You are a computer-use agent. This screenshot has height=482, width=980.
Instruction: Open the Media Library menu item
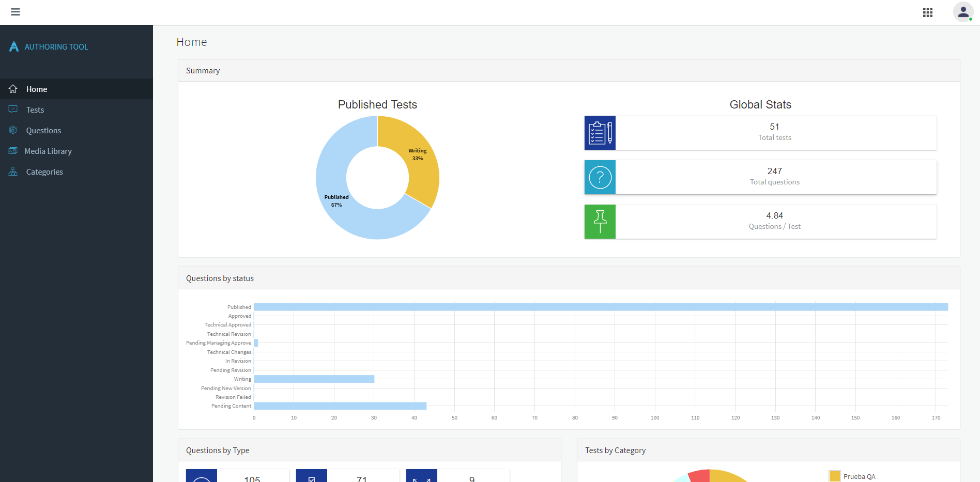(x=76, y=151)
